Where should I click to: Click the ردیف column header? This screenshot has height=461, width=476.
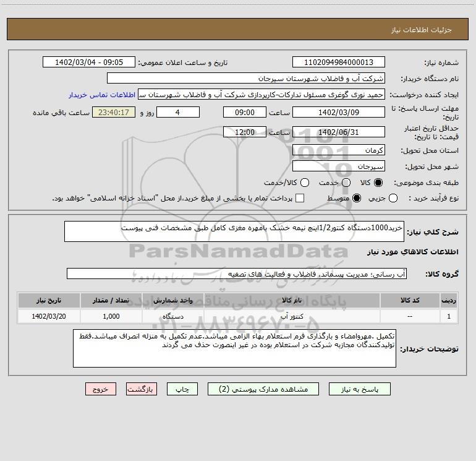[449, 300]
